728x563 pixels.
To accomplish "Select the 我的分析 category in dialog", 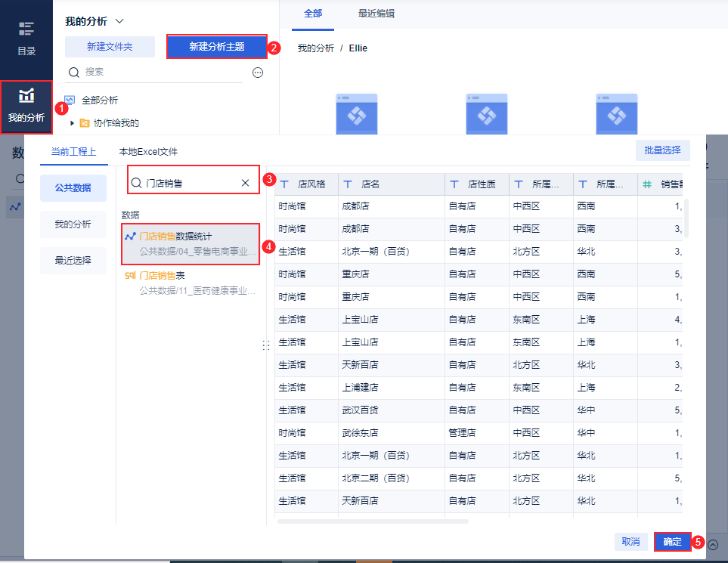I will (x=73, y=224).
